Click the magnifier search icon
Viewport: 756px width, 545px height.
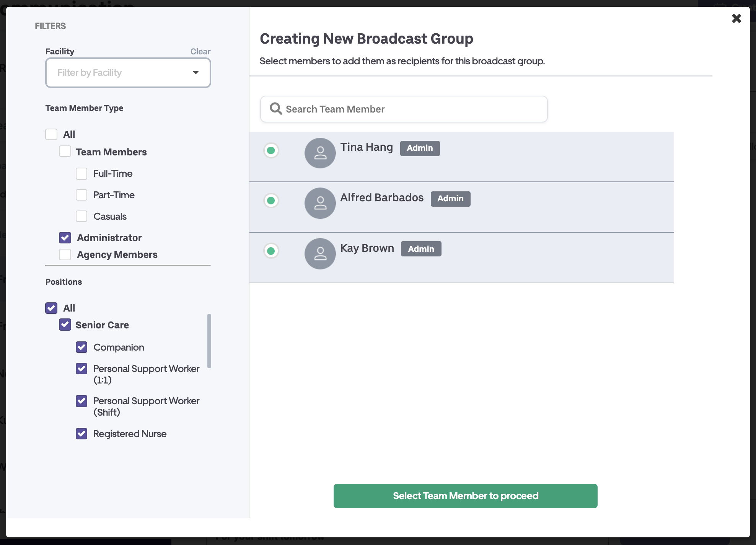(275, 109)
